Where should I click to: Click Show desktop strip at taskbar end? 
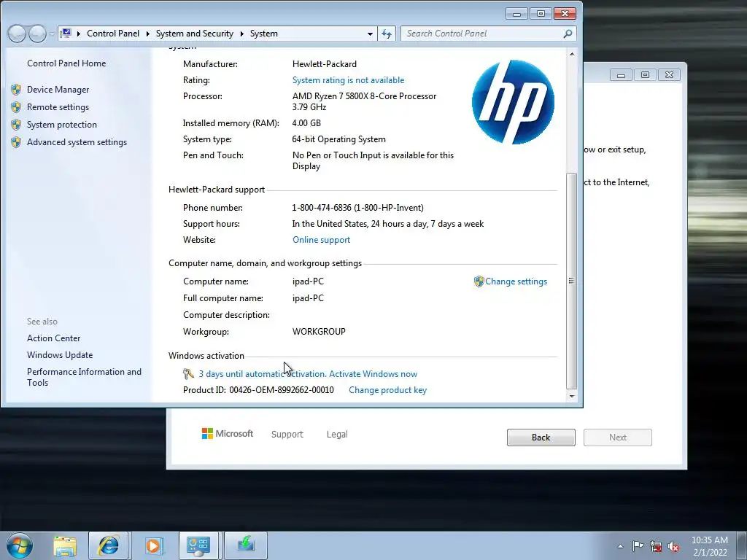(x=743, y=545)
